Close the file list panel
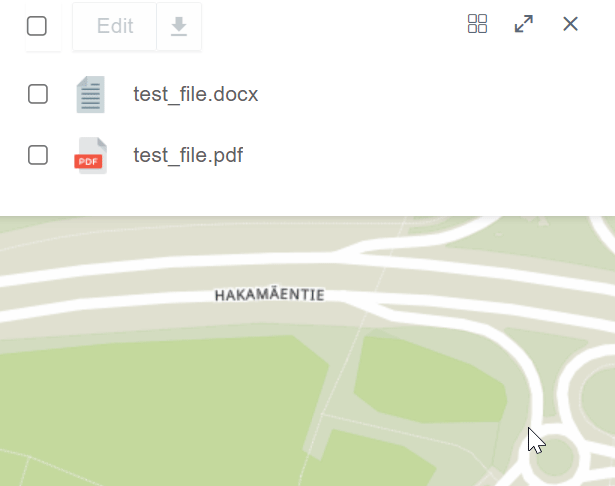This screenshot has width=615, height=486. point(570,24)
